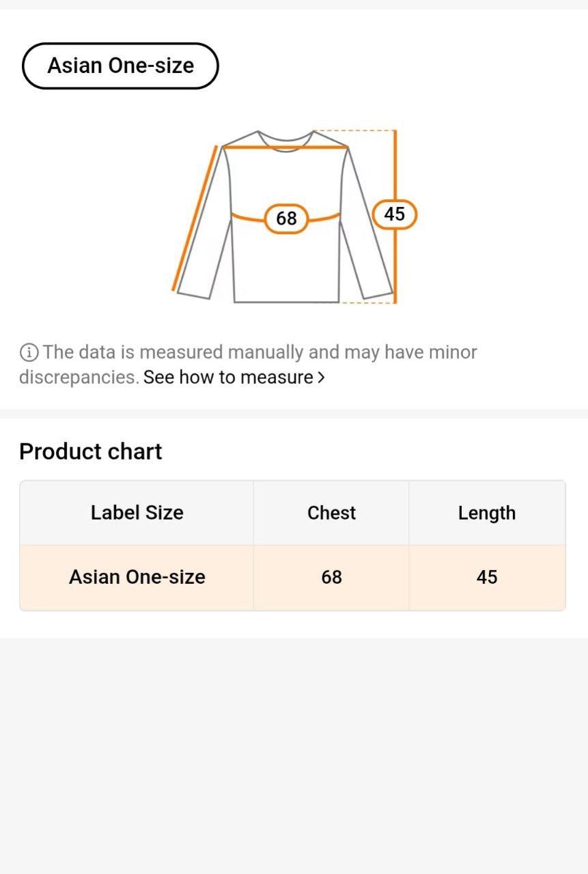
Task: Open the See how to measure link
Action: [228, 378]
